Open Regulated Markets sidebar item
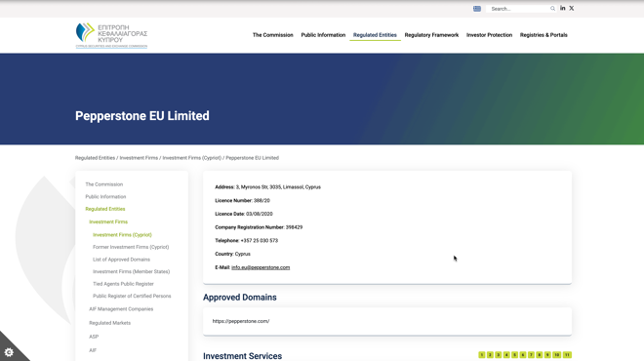This screenshot has width=644, height=361. (x=109, y=323)
